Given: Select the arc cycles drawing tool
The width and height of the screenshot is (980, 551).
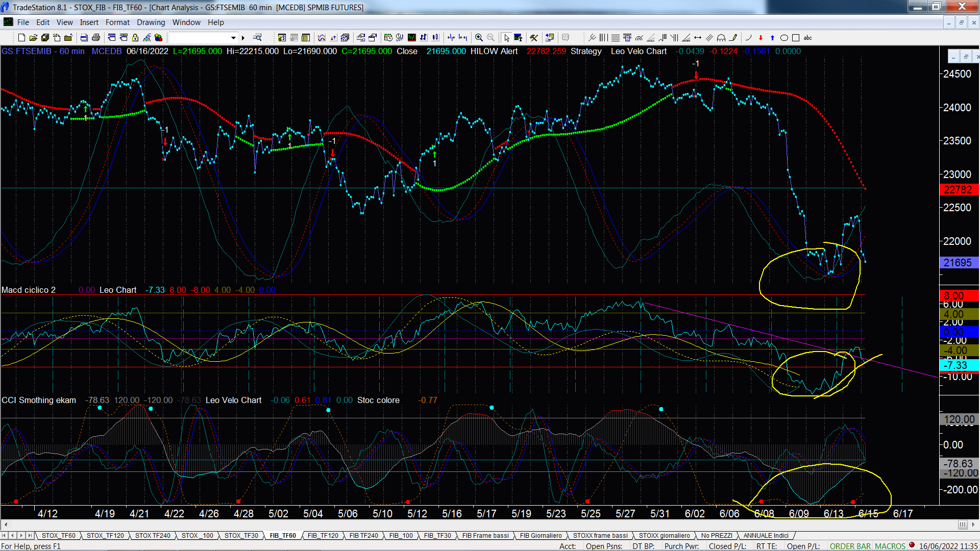Looking at the screenshot, I should (x=721, y=38).
